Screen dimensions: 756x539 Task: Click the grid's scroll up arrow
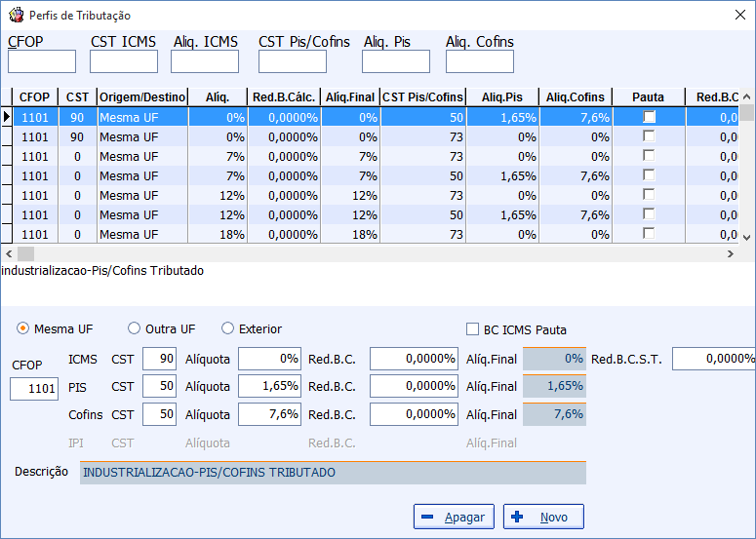747,96
